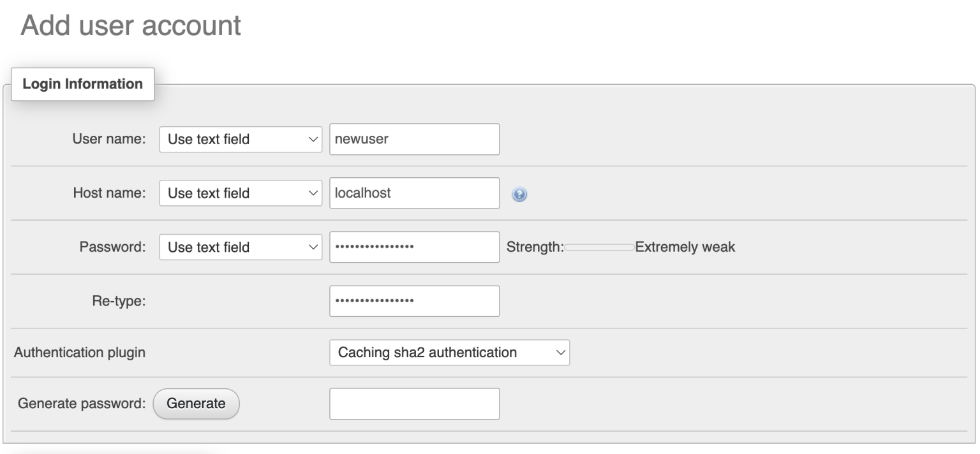Click the host name help icon
Screen dimensions: 980x454
[519, 195]
